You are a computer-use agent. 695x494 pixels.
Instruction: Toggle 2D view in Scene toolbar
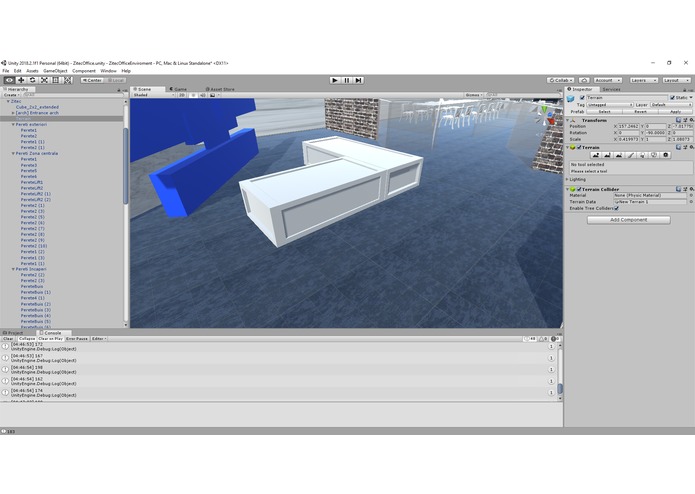coord(182,95)
